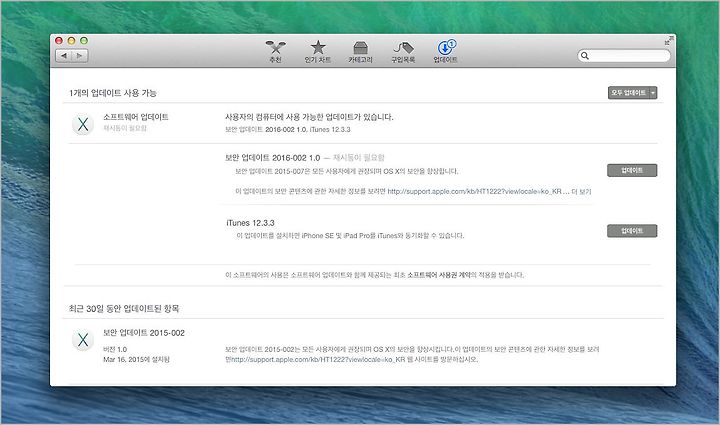Select the 1개의 업데이트 사용 가능 heading
The height and width of the screenshot is (425, 720).
tap(113, 93)
